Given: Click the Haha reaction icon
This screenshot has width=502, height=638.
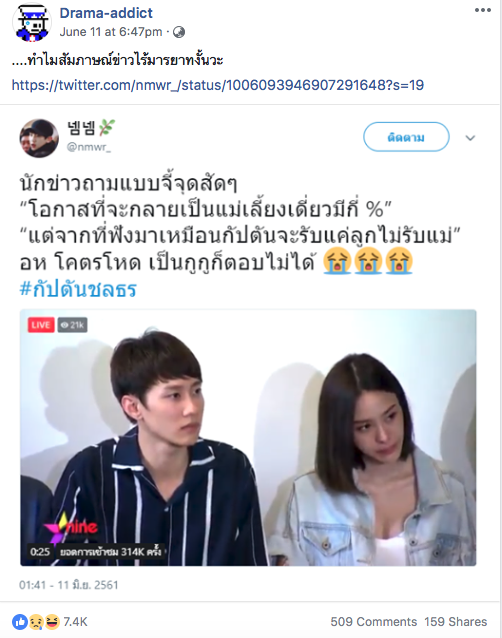Looking at the screenshot, I should click(52, 622).
